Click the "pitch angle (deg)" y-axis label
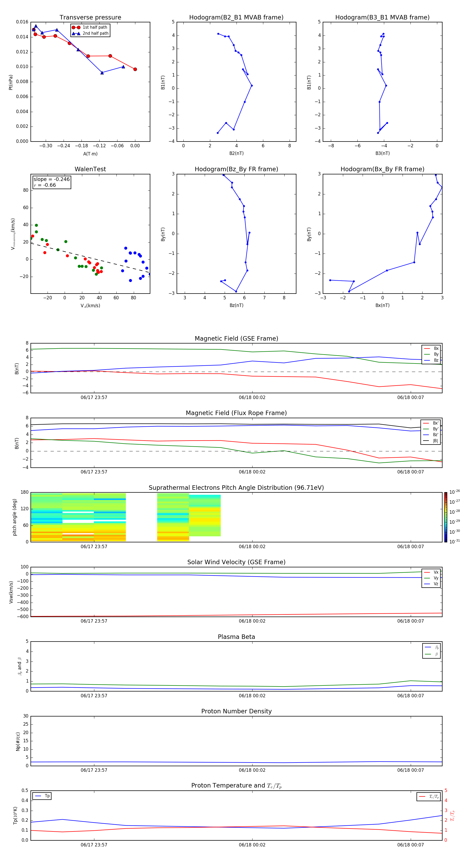This screenshot has width=473, height=868. tap(14, 517)
